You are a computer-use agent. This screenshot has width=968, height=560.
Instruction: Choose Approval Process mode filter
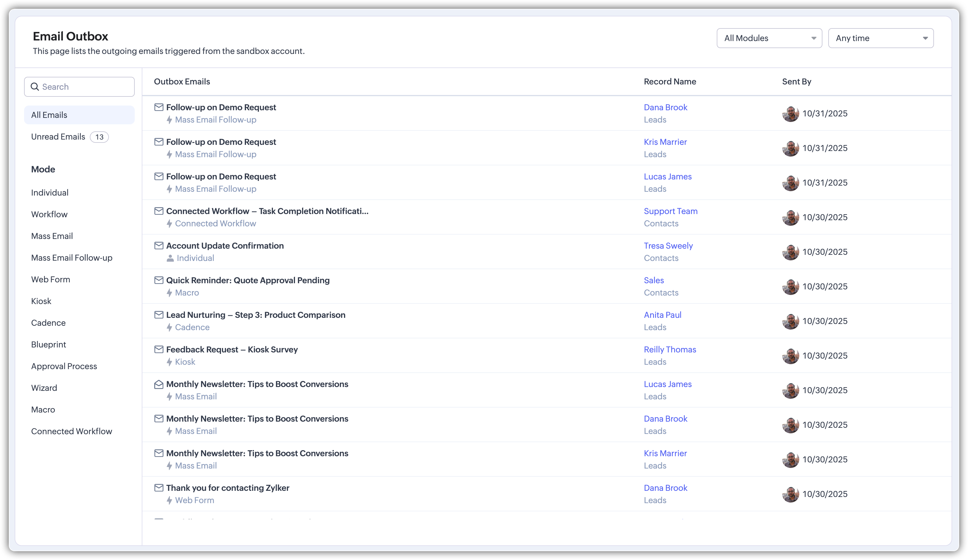[x=64, y=366]
